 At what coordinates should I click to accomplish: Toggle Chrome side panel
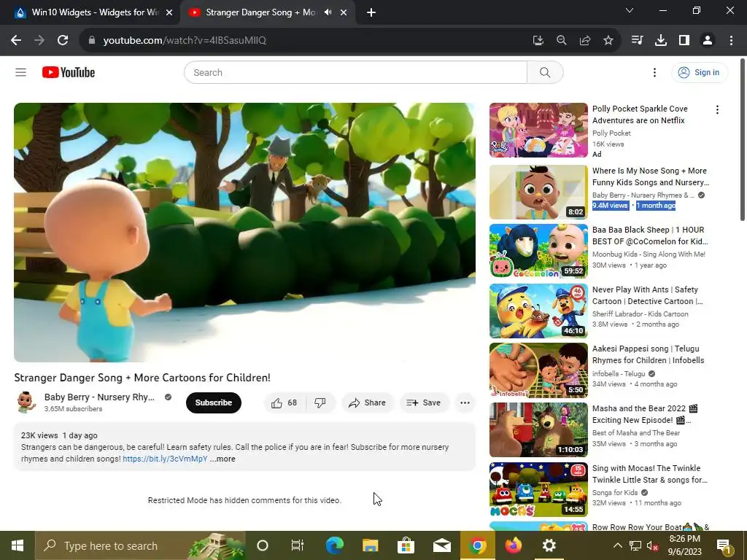[684, 41]
